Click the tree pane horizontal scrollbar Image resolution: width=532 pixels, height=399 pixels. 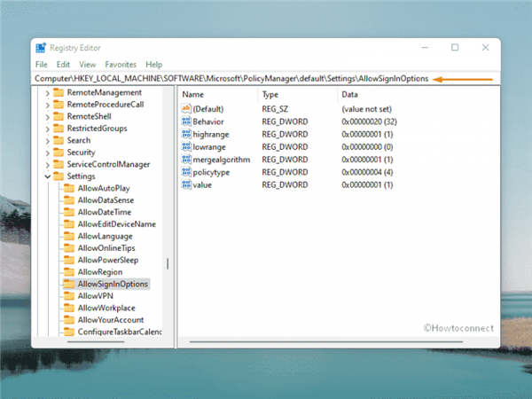pos(96,341)
